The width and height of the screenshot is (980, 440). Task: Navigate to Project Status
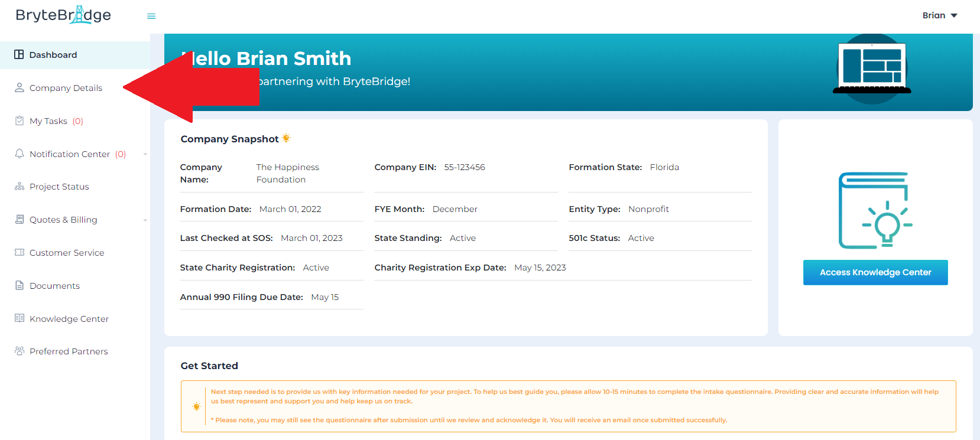59,187
